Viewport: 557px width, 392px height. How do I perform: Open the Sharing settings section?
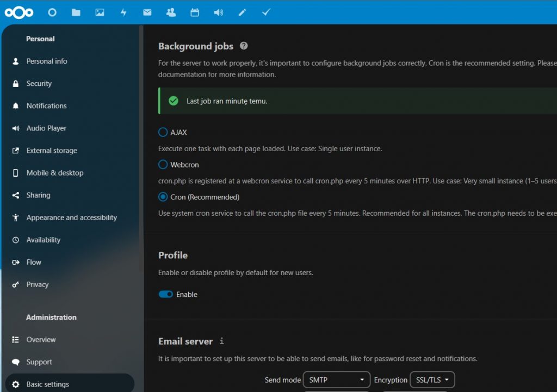[x=38, y=195]
